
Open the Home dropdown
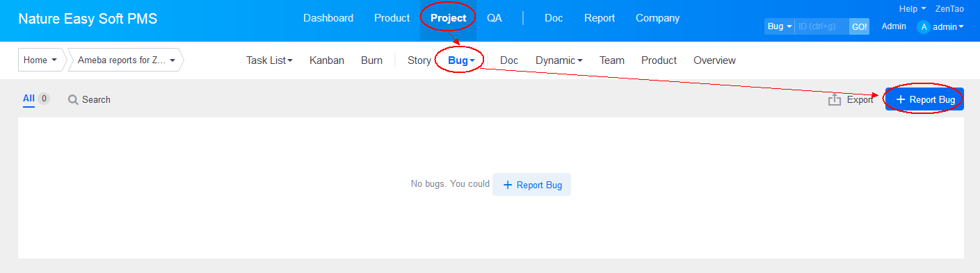tap(40, 60)
